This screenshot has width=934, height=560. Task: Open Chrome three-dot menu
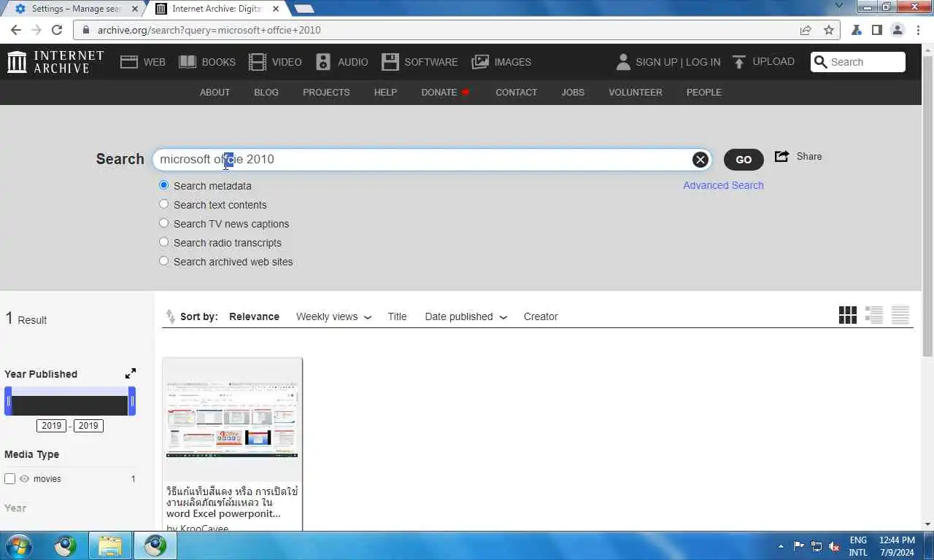pyautogui.click(x=918, y=30)
